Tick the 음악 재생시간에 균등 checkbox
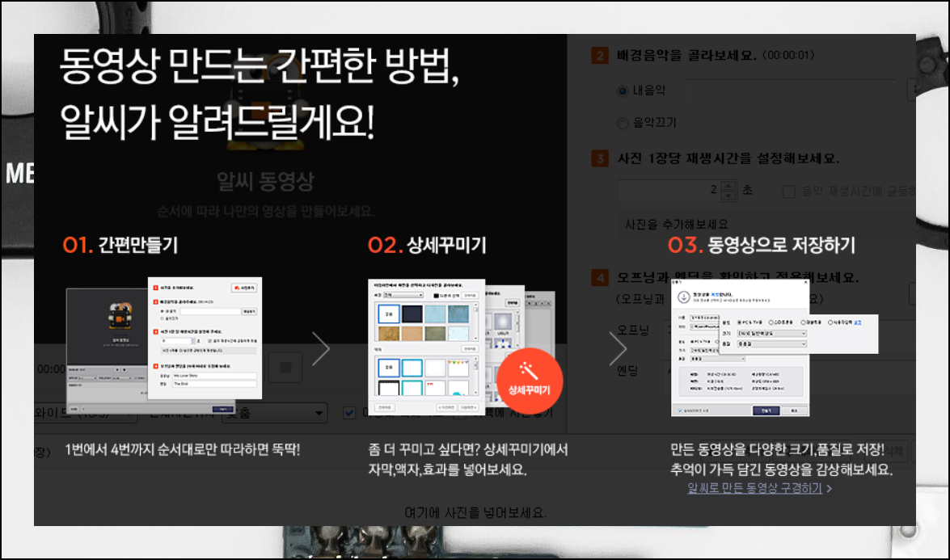 pyautogui.click(x=789, y=192)
